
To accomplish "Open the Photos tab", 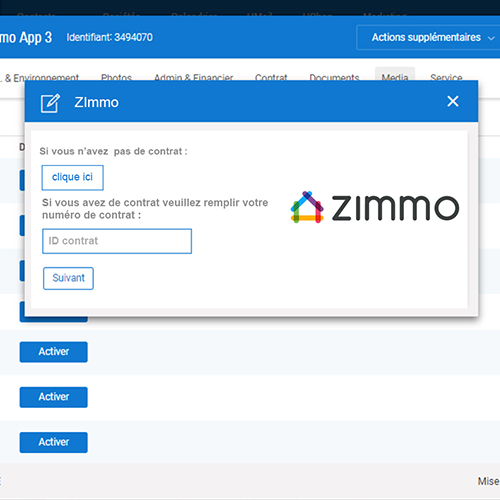I will pos(116,77).
